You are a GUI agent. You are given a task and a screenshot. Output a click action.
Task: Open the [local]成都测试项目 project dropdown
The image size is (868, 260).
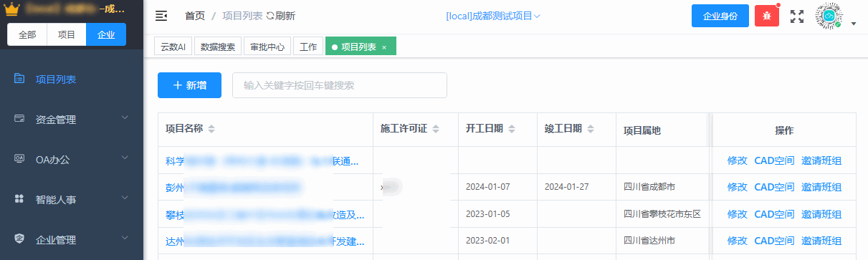click(x=493, y=16)
